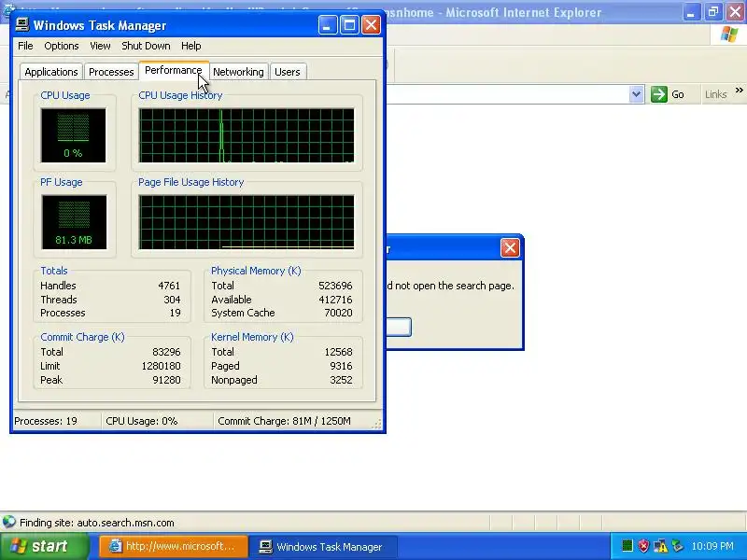747x560 pixels.
Task: Click the PF Usage gauge showing 81.3 MB
Action: coord(74,222)
